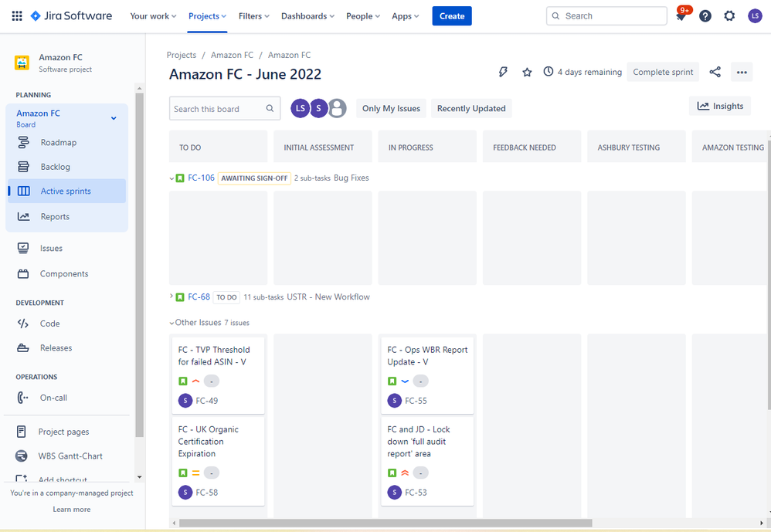Click the Search this board field

pyautogui.click(x=225, y=109)
